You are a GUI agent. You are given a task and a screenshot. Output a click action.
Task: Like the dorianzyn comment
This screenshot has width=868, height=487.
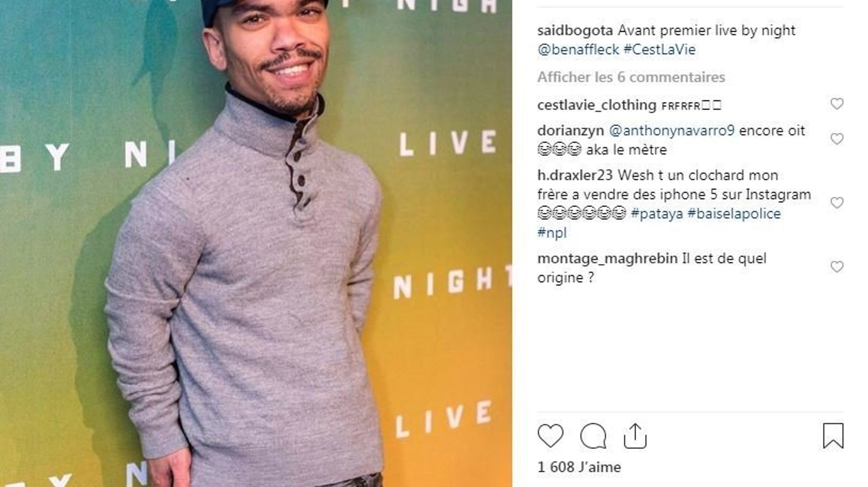coord(837,139)
